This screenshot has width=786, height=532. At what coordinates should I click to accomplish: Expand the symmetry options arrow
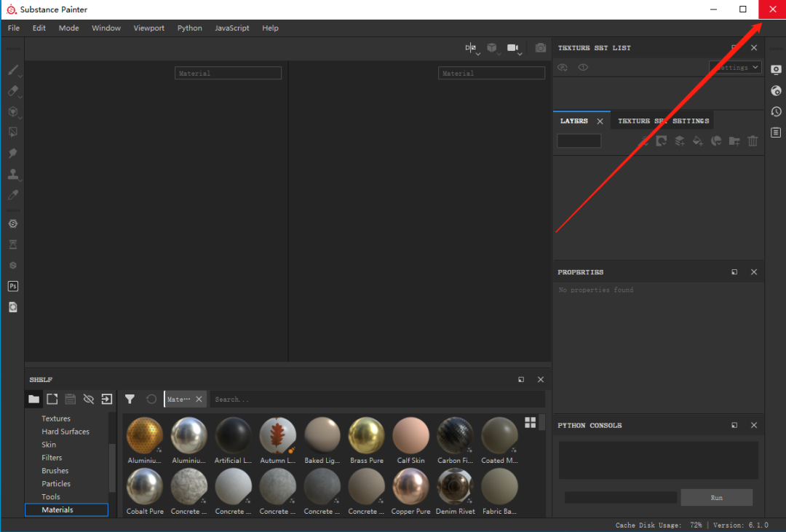[x=478, y=54]
